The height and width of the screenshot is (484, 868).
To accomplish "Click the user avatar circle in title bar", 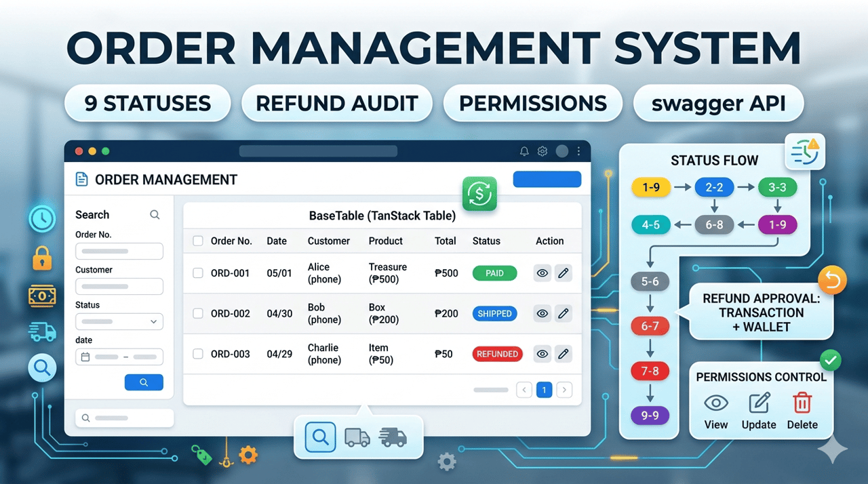I will click(x=561, y=151).
